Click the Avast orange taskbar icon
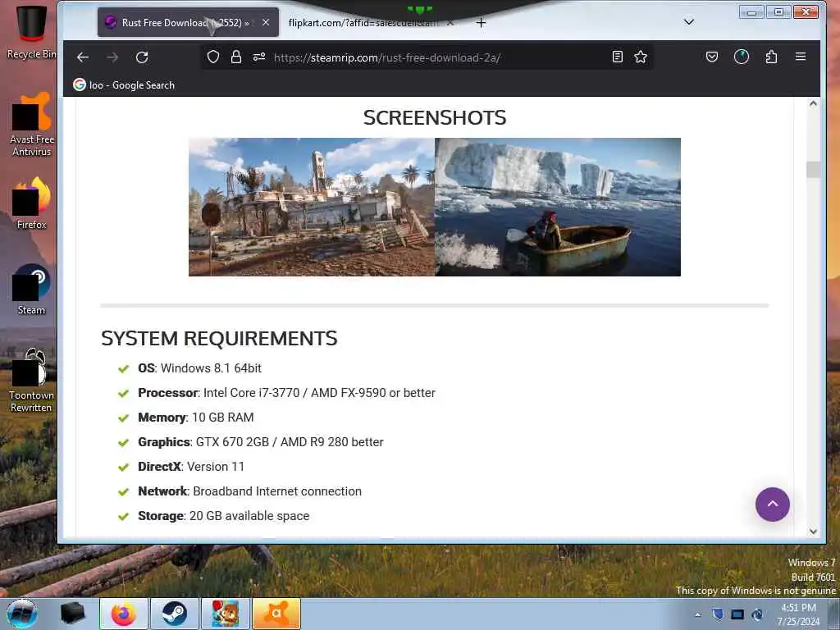Screen dimensions: 840x630 coord(276,614)
